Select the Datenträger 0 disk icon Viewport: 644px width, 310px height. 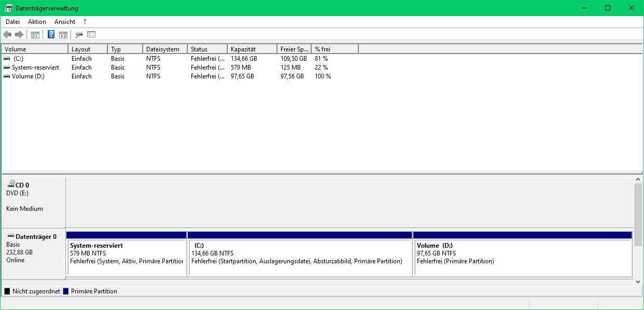(x=10, y=236)
